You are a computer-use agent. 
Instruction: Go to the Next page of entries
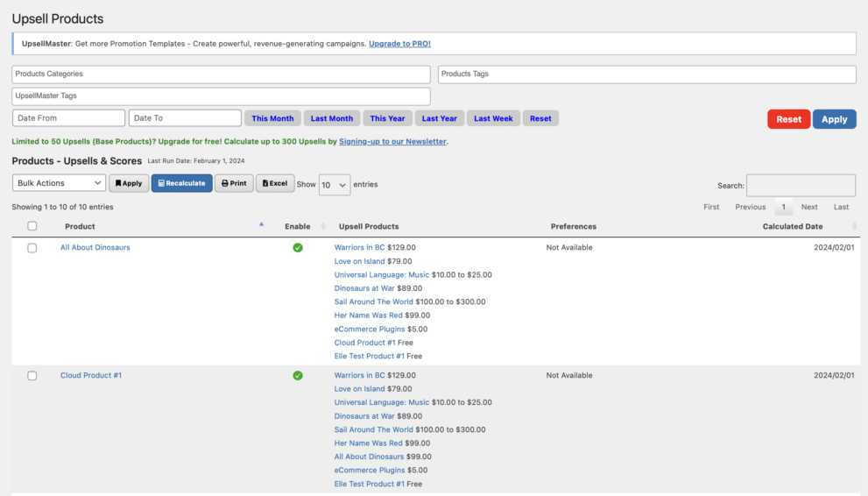(x=809, y=207)
